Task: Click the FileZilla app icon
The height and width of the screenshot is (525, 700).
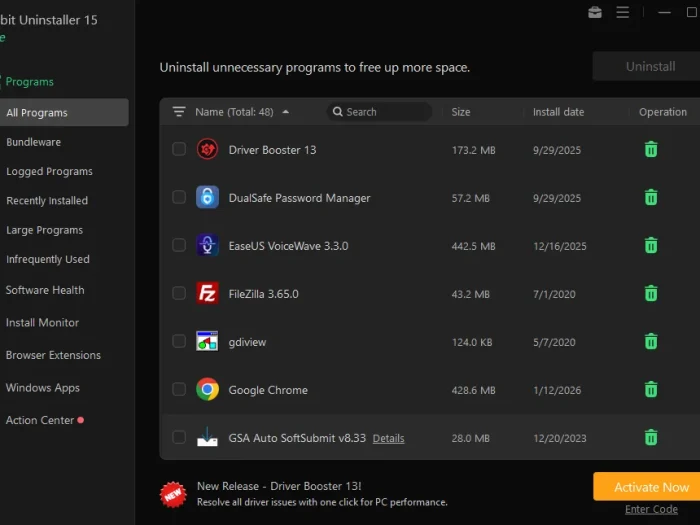Action: point(207,293)
